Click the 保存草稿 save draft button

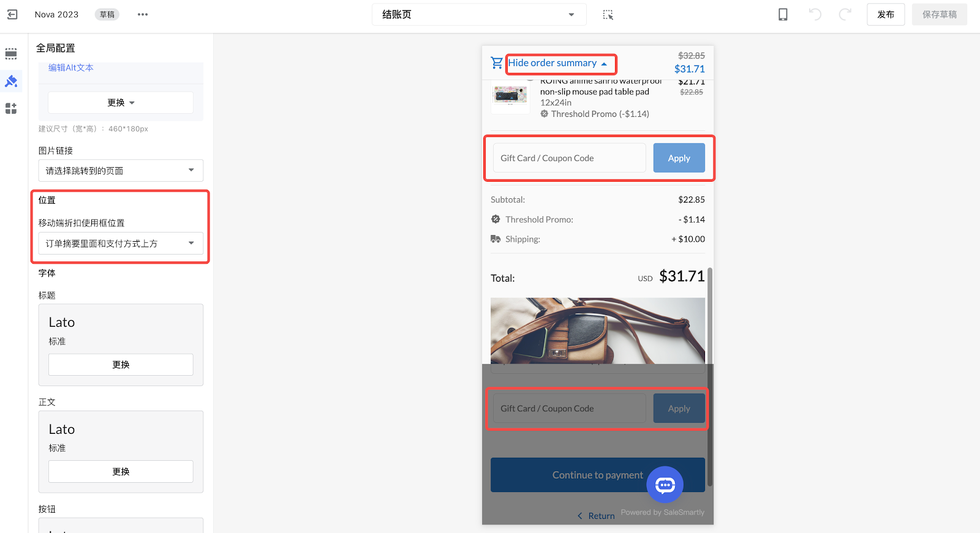click(x=940, y=15)
